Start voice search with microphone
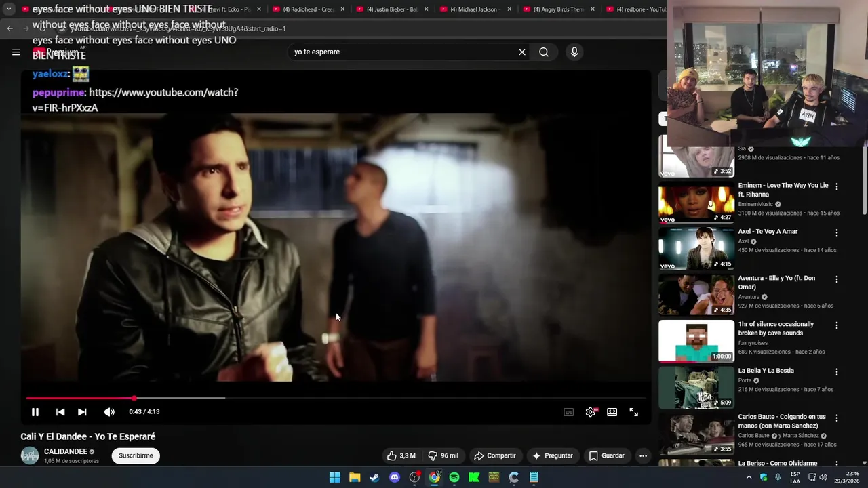This screenshot has height=488, width=868. pos(574,52)
